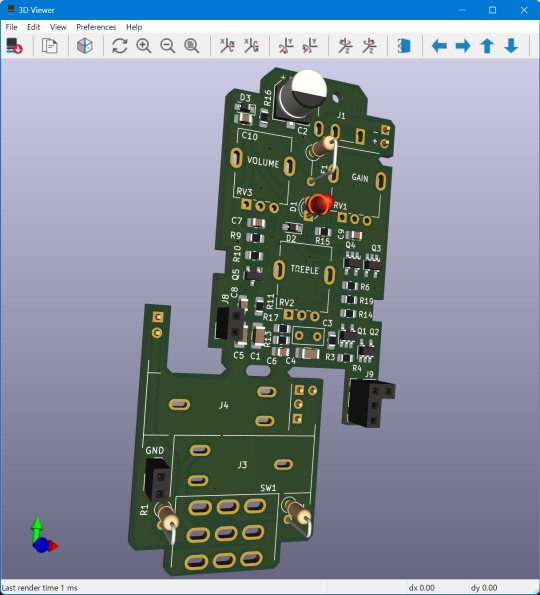This screenshot has width=540, height=595.
Task: Zoom in with magnifier plus icon
Action: point(143,46)
